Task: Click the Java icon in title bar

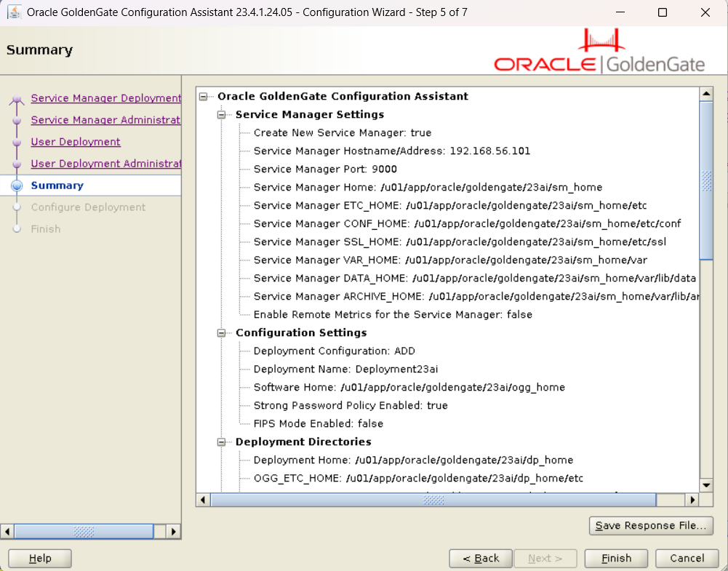Action: coord(13,12)
